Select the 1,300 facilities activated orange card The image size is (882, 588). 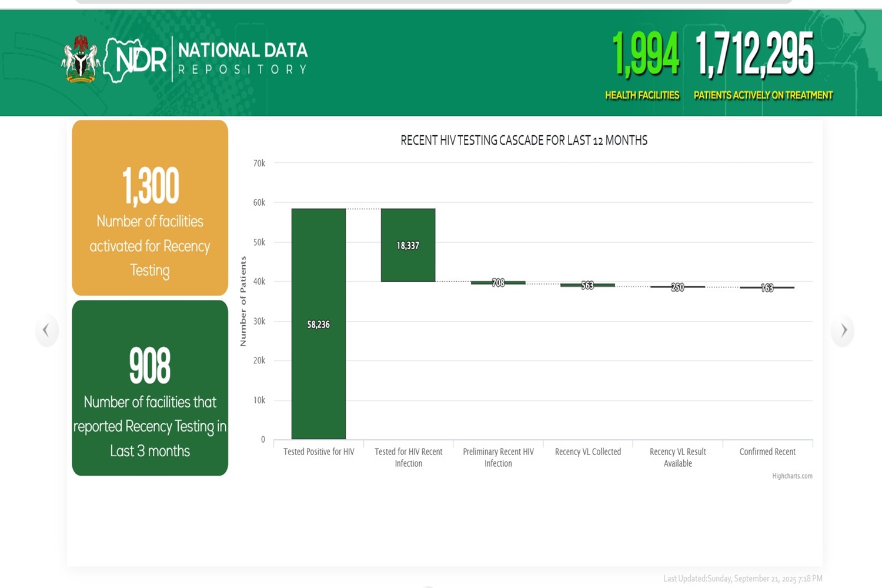(x=150, y=208)
